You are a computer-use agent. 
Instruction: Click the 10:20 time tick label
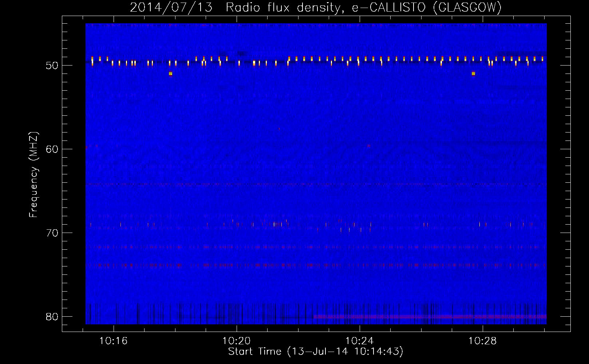(237, 341)
